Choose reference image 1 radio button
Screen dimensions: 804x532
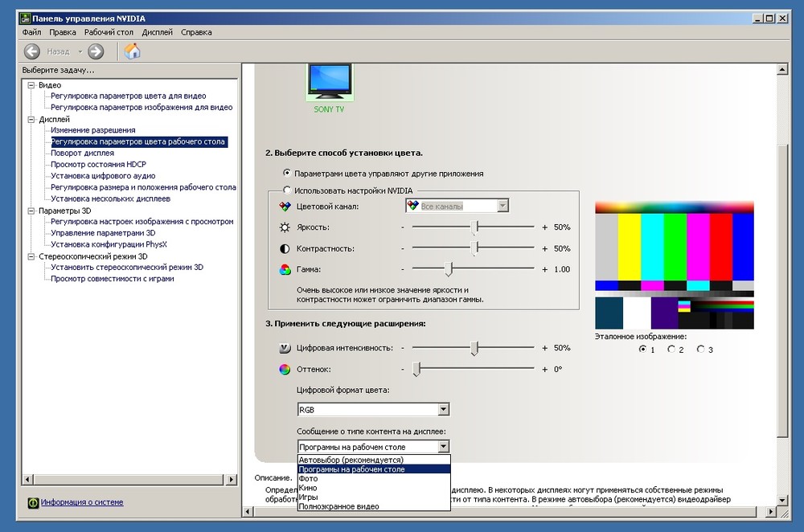pos(642,349)
